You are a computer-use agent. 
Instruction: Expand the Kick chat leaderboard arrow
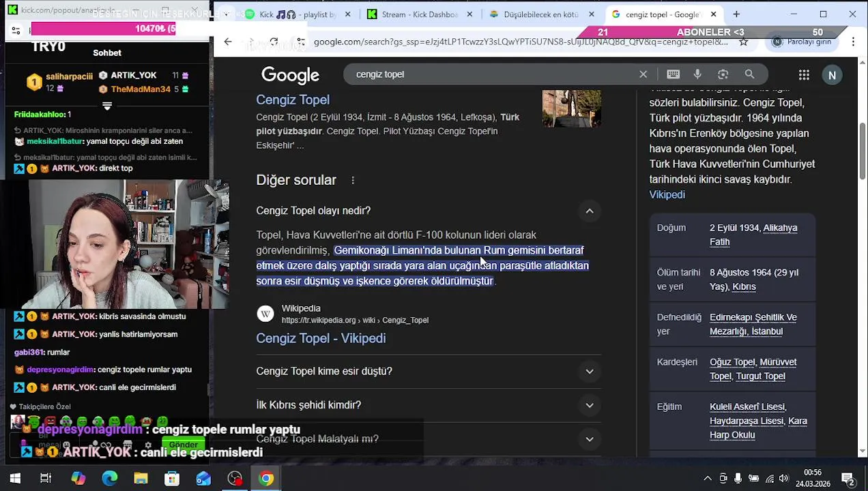pyautogui.click(x=107, y=106)
